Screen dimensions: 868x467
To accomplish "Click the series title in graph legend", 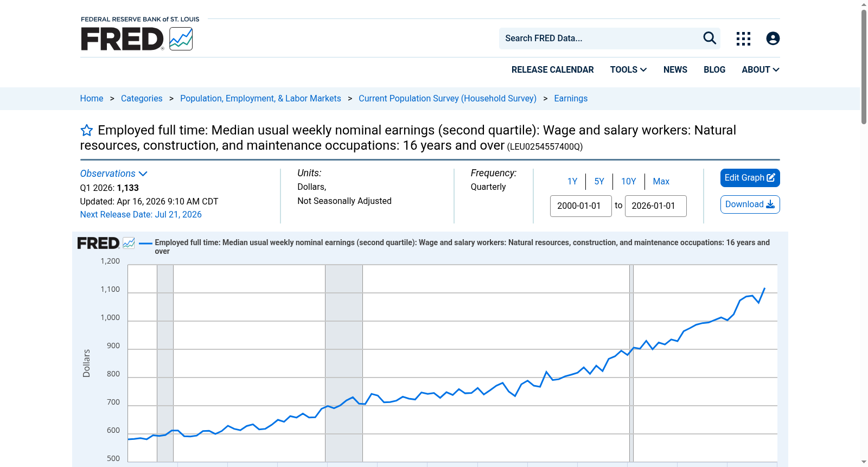I will (462, 247).
